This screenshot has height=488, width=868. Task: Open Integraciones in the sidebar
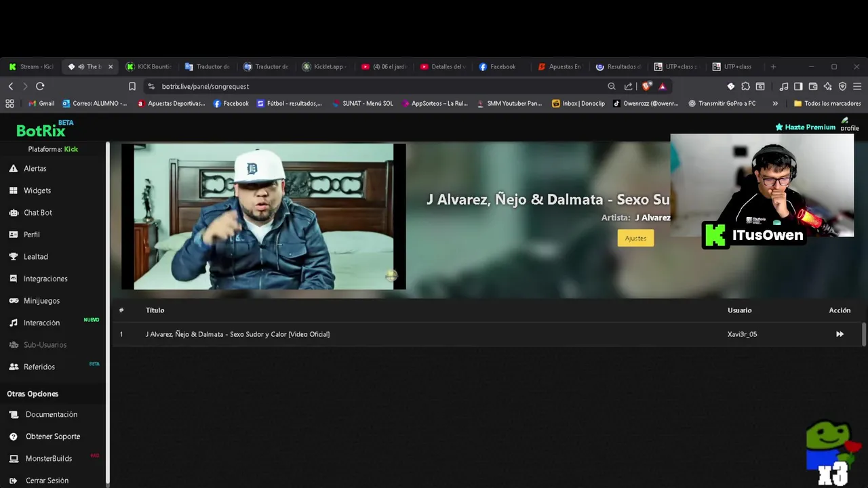[45, 279]
